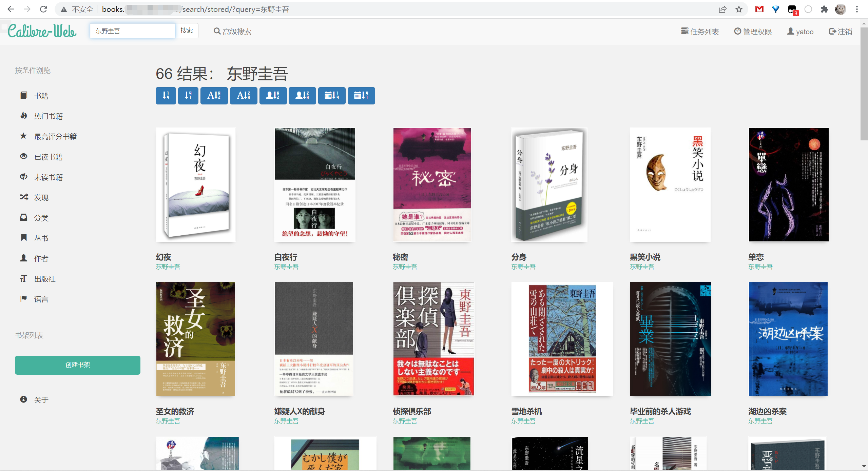Open 分类 categories in sidebar
This screenshot has height=471, width=868.
point(41,218)
